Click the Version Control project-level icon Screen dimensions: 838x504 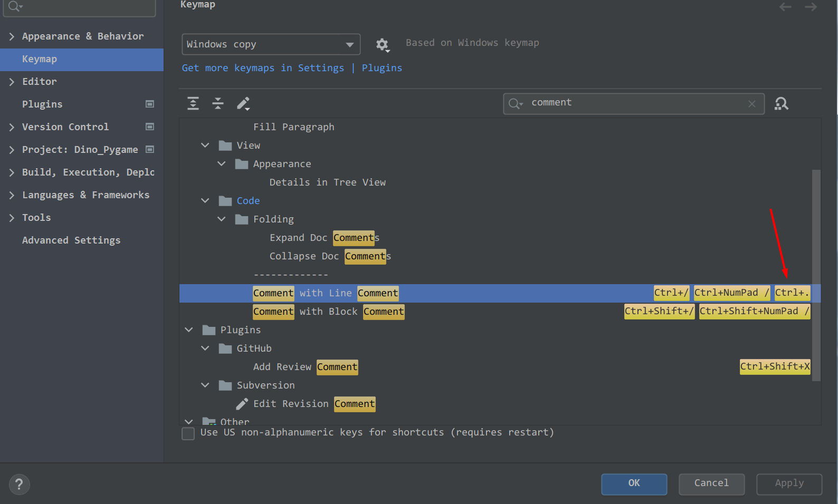pyautogui.click(x=150, y=127)
